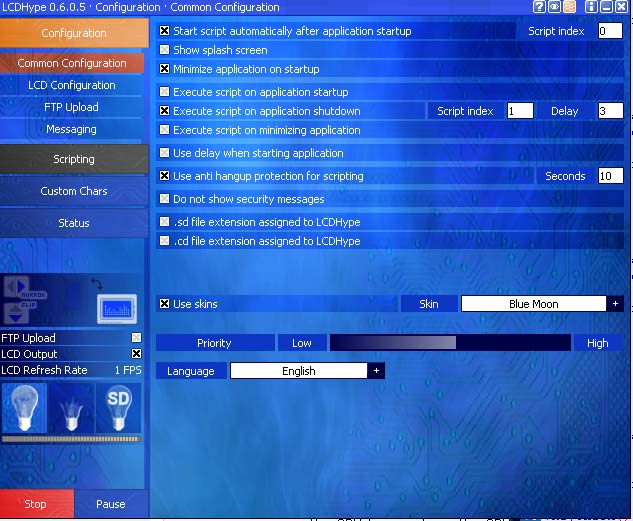Switch to the Scripting section

[x=74, y=159]
